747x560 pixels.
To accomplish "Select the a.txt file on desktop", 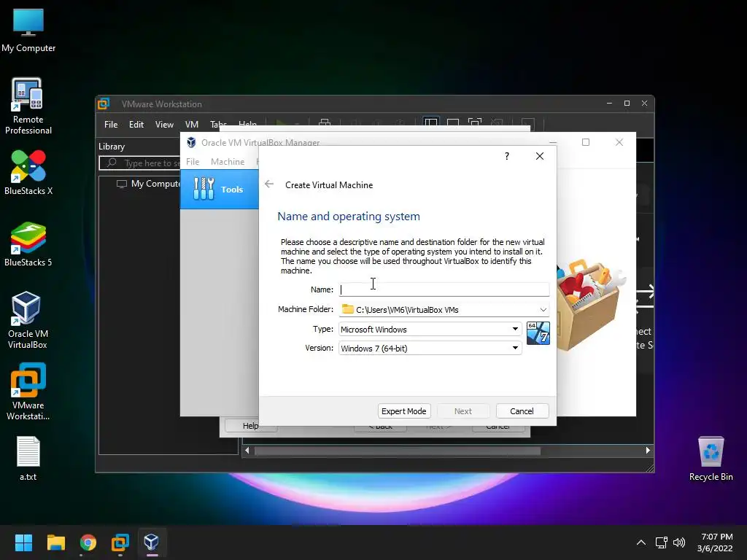I will tap(28, 459).
